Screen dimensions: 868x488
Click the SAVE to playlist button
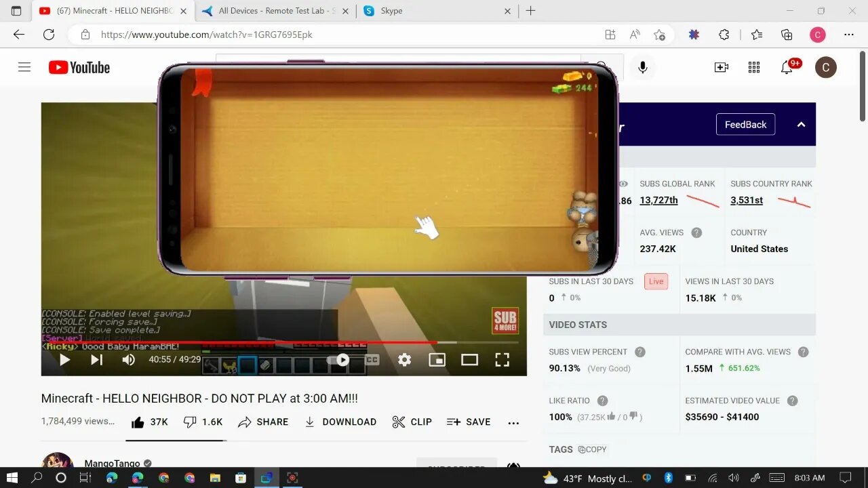coord(469,422)
